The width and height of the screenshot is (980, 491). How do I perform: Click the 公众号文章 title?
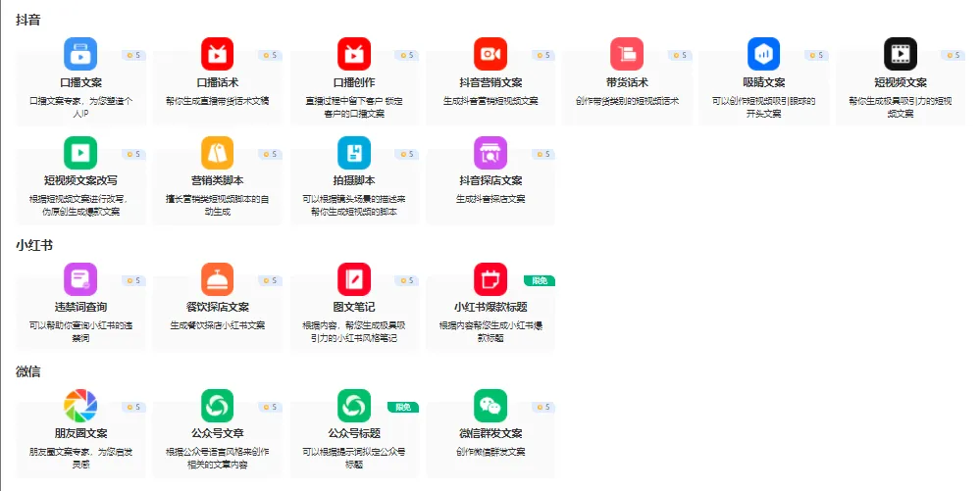(218, 433)
